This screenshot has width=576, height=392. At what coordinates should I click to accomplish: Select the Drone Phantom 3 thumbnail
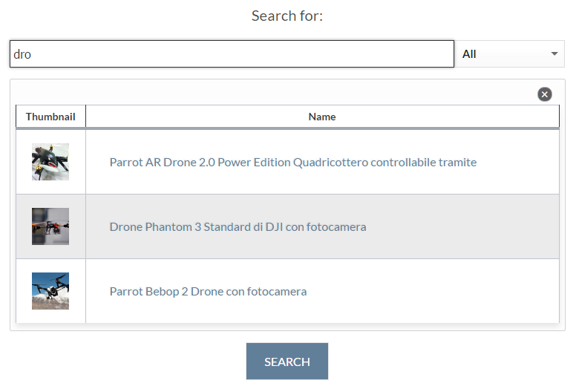point(50,226)
